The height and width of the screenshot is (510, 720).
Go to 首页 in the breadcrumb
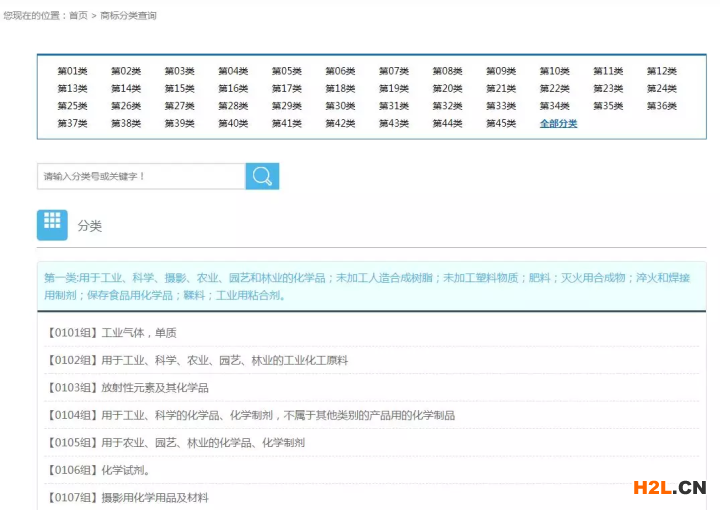(x=78, y=16)
